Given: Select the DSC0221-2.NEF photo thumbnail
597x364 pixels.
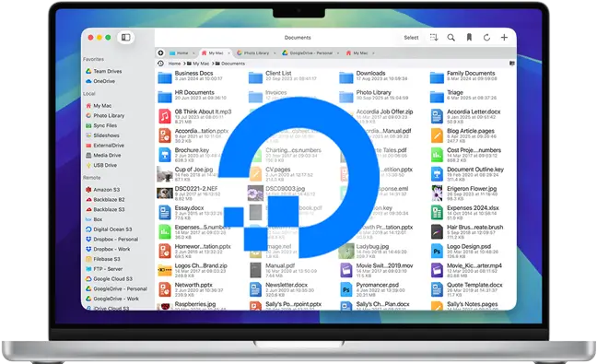Looking at the screenshot, I should tap(165, 193).
